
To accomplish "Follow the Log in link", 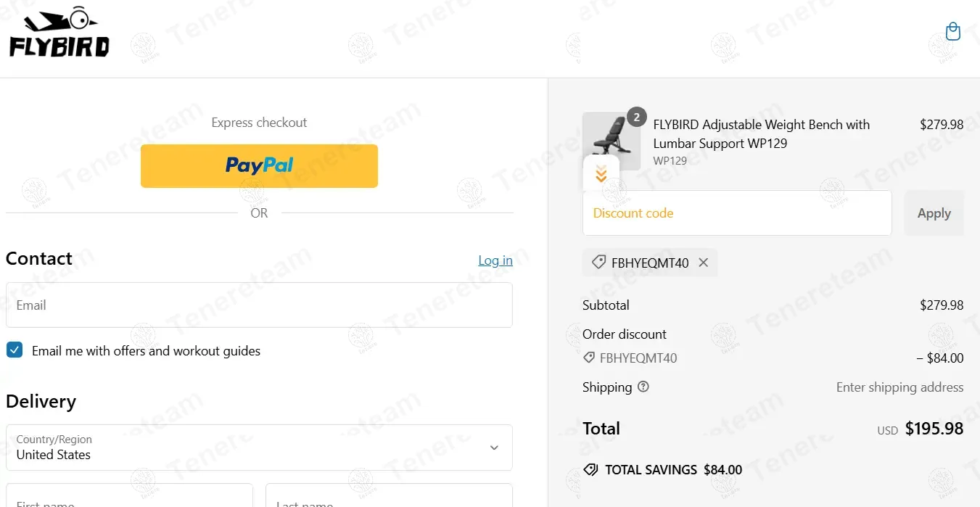I will (495, 260).
